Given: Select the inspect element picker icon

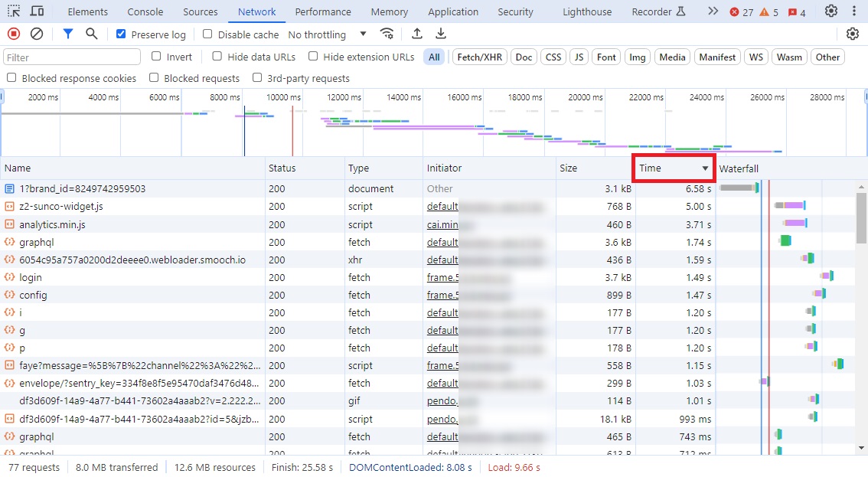Looking at the screenshot, I should 15,11.
